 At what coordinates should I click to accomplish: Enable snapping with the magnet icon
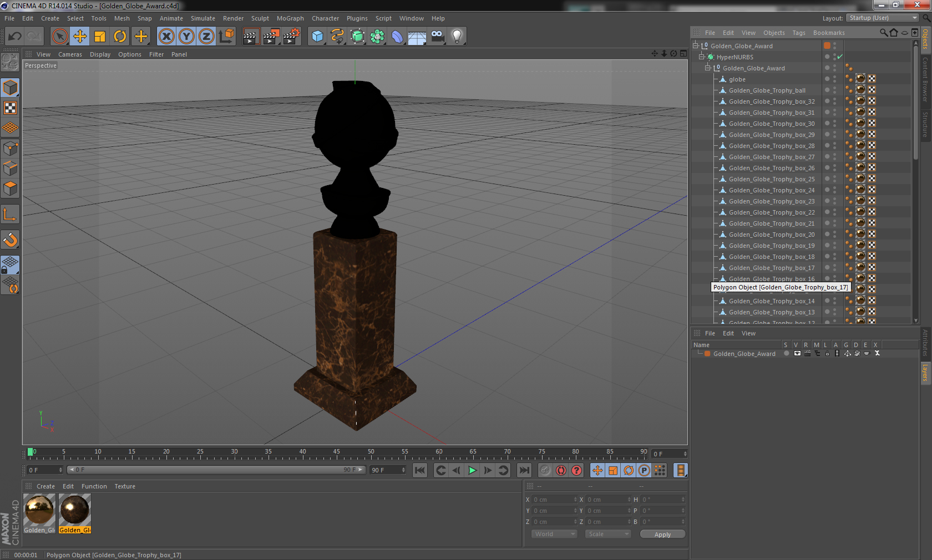coord(10,240)
